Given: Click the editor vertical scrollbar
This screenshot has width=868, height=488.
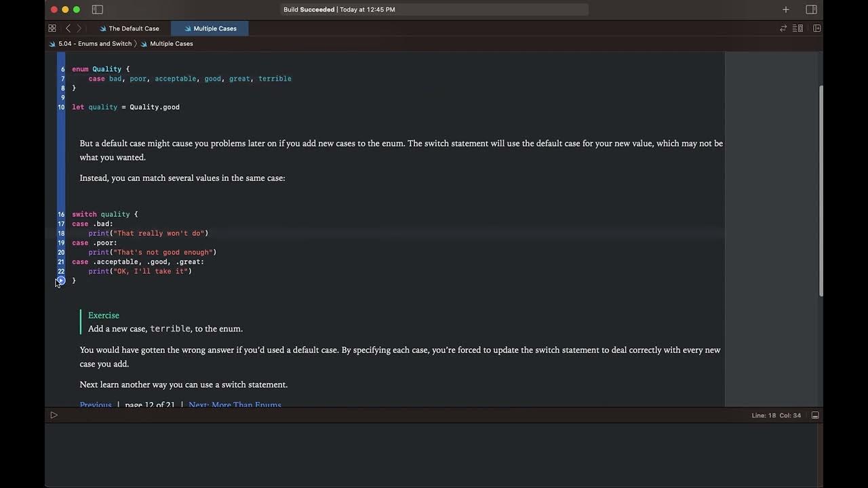Looking at the screenshot, I should point(820,190).
